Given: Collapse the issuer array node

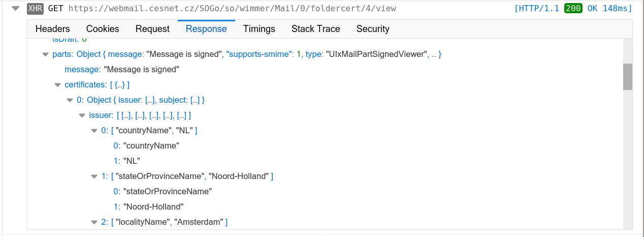Looking at the screenshot, I should [x=82, y=115].
